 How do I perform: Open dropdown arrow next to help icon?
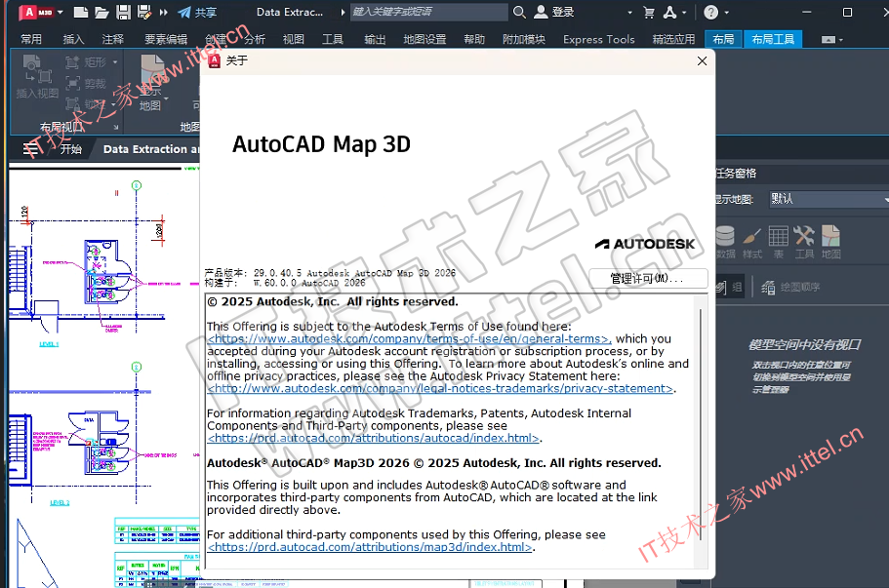point(726,12)
